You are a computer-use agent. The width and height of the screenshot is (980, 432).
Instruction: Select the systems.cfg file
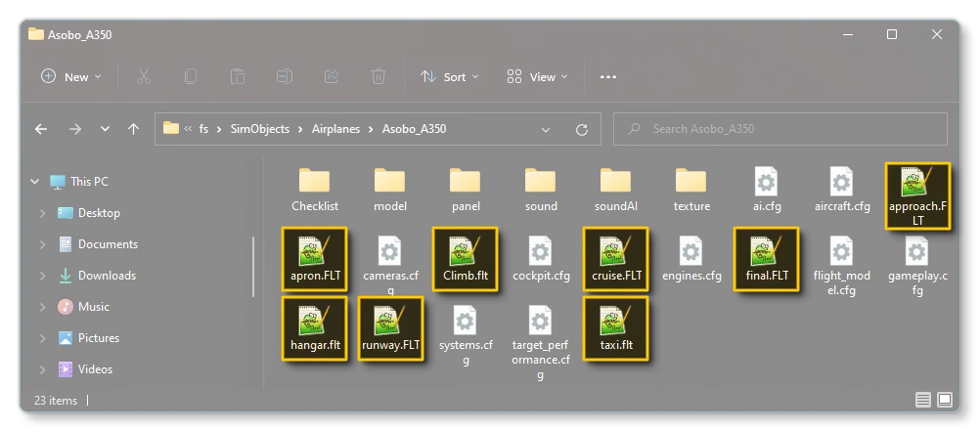[466, 334]
